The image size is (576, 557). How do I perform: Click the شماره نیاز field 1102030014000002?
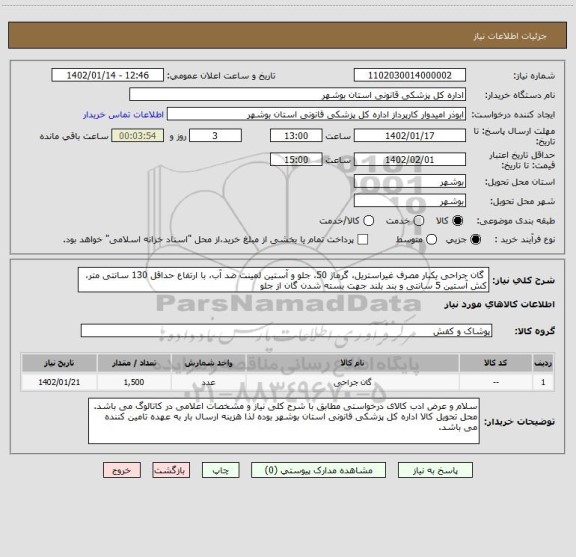tap(410, 75)
